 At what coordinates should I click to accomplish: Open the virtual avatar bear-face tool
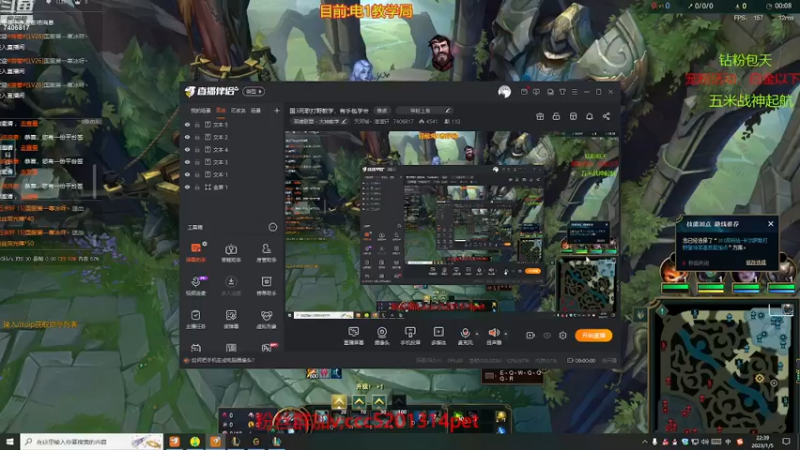coord(266,319)
